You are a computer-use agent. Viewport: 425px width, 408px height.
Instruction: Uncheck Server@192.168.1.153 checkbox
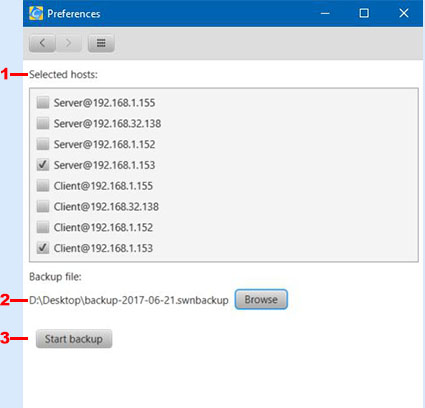43,165
